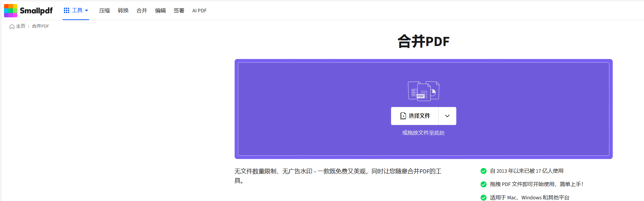Navigate to 主页 breadcrumb link

click(x=21, y=26)
